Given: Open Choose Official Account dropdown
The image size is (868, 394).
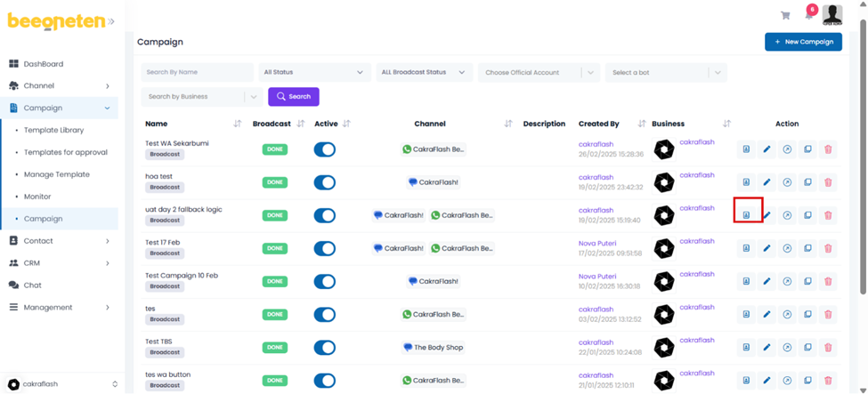Looking at the screenshot, I should pos(539,72).
